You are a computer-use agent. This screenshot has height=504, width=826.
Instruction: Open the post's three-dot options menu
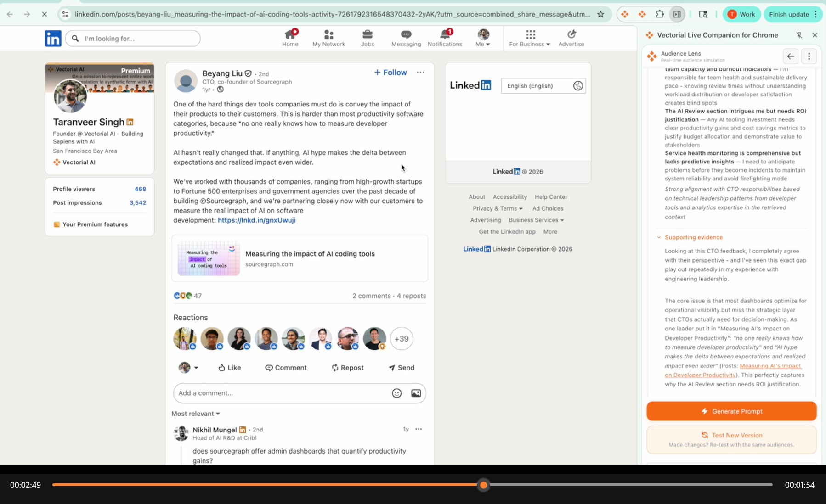click(420, 73)
